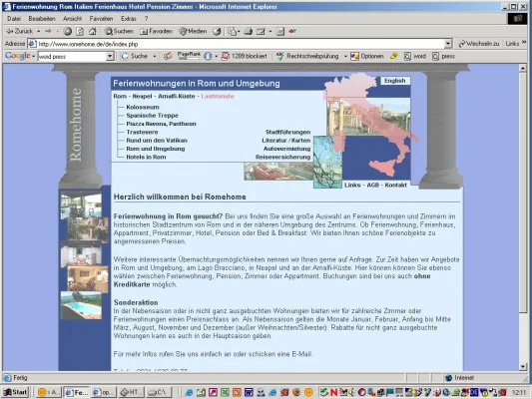This screenshot has width=532, height=399.
Task: Switch to the English version button
Action: (395, 81)
